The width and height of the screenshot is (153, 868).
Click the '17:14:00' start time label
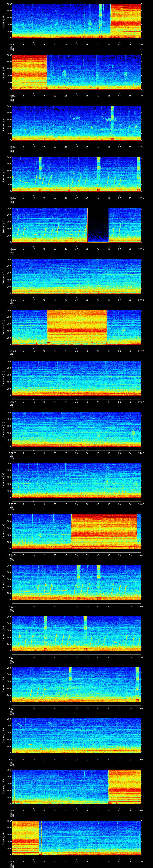coord(12,44)
